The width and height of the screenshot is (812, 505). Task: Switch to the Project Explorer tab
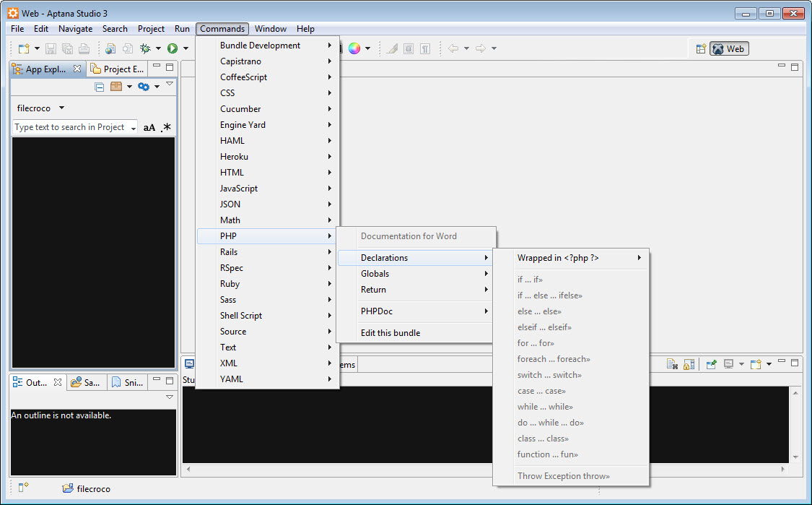click(118, 69)
